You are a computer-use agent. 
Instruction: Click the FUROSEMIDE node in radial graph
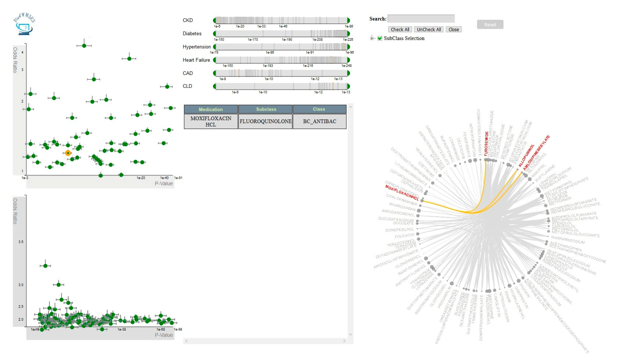pyautogui.click(x=485, y=160)
